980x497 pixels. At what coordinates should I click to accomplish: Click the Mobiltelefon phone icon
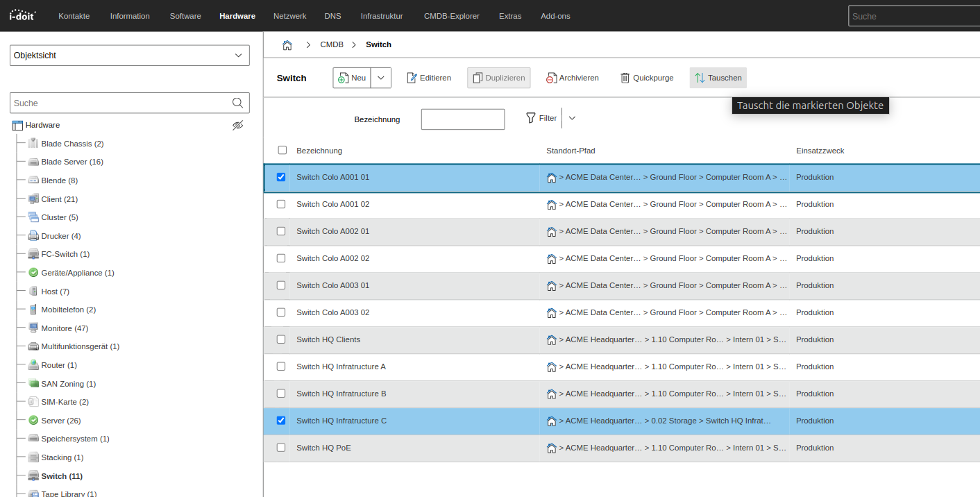tap(33, 310)
